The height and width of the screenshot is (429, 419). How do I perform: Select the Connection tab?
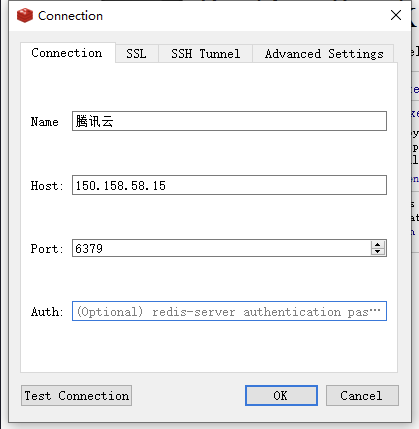tap(67, 53)
